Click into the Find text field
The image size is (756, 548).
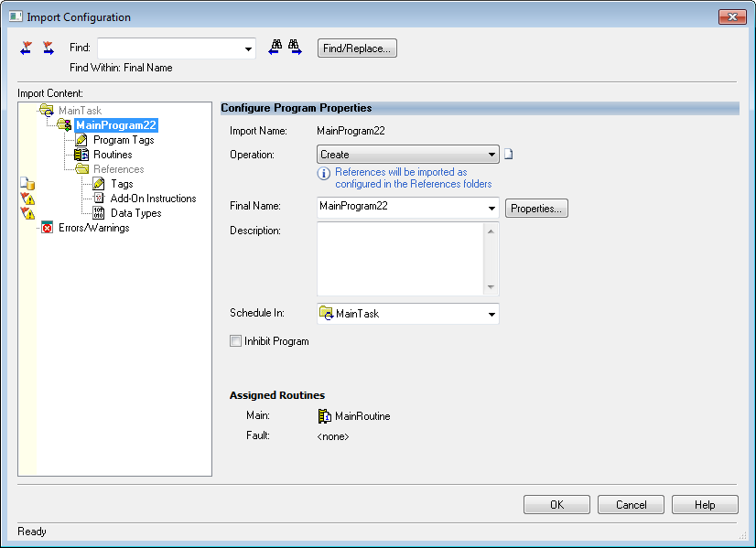(x=169, y=48)
